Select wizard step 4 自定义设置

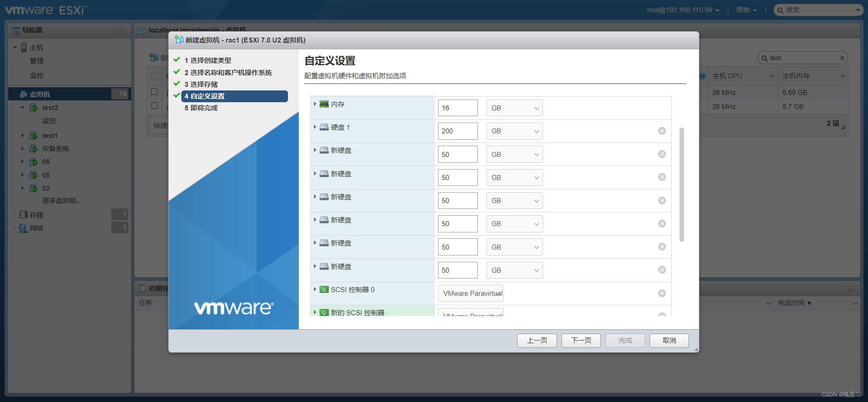tap(235, 96)
